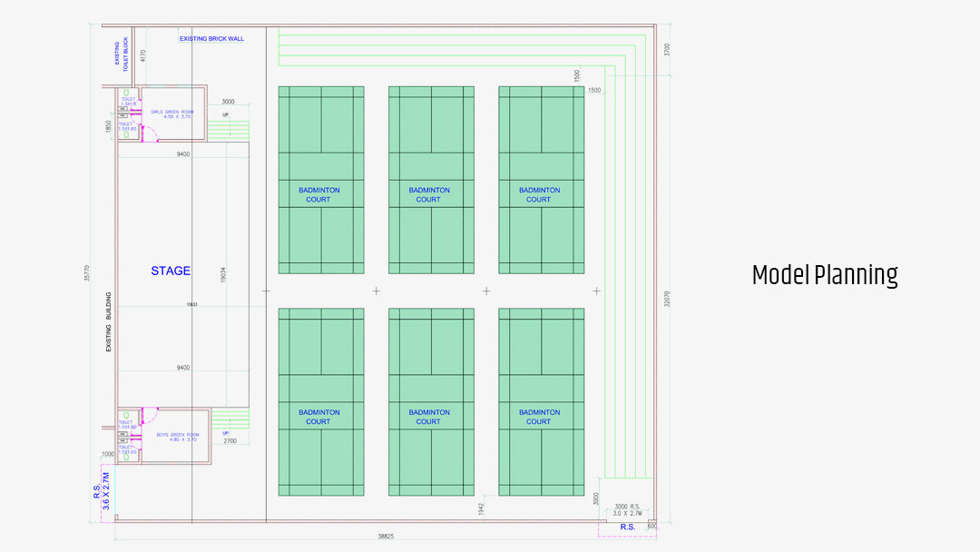Click the EXISTING BRICK WALL label

tap(211, 38)
